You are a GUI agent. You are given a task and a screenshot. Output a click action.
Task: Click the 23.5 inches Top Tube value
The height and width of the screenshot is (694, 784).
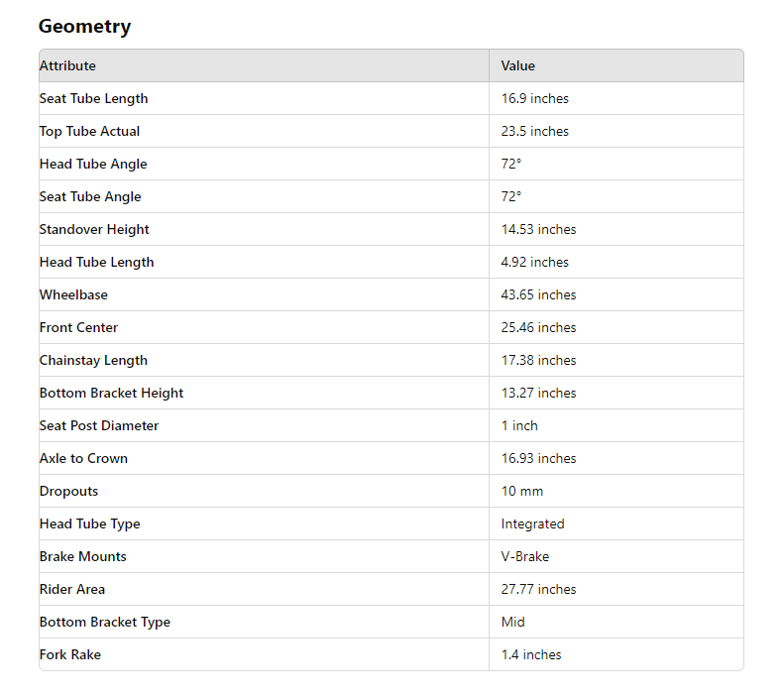pyautogui.click(x=534, y=132)
